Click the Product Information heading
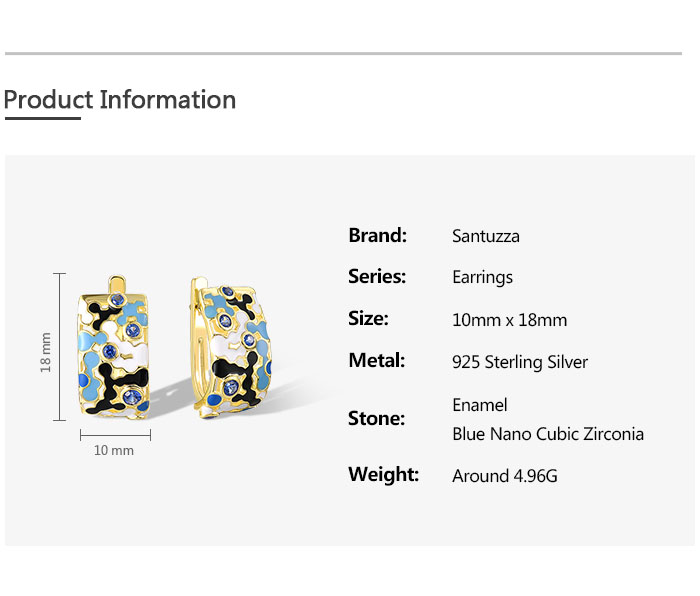 pos(120,100)
